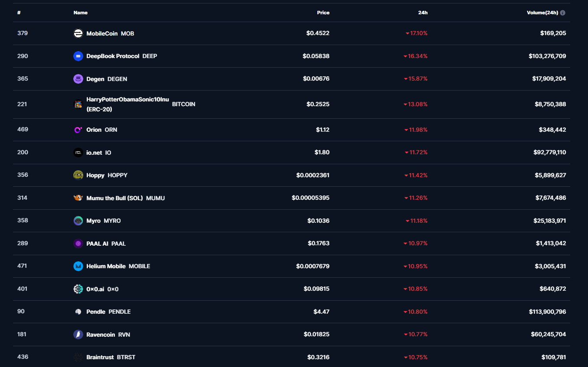Sort by 24h change column header
This screenshot has height=367, width=588.
click(x=422, y=13)
